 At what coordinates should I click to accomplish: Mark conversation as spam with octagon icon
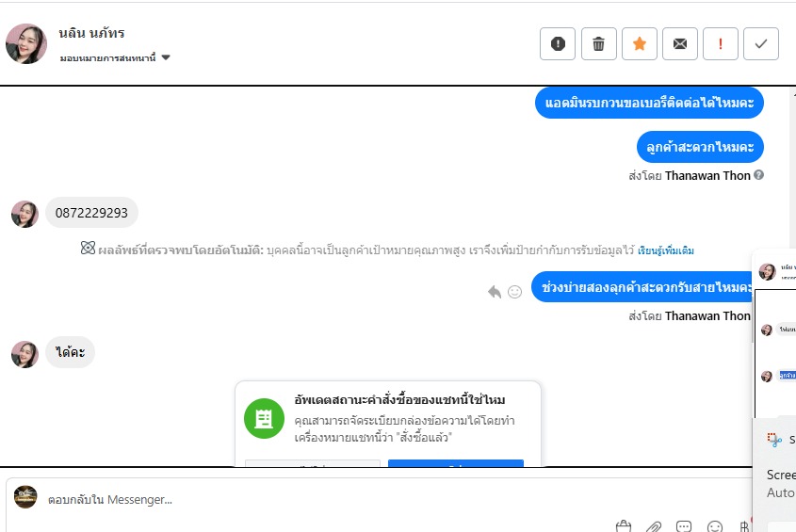point(558,44)
